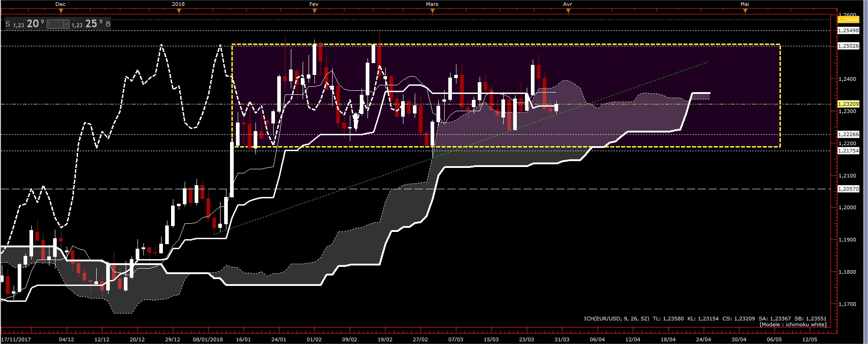Select the 1,22266 price level label

[848, 134]
